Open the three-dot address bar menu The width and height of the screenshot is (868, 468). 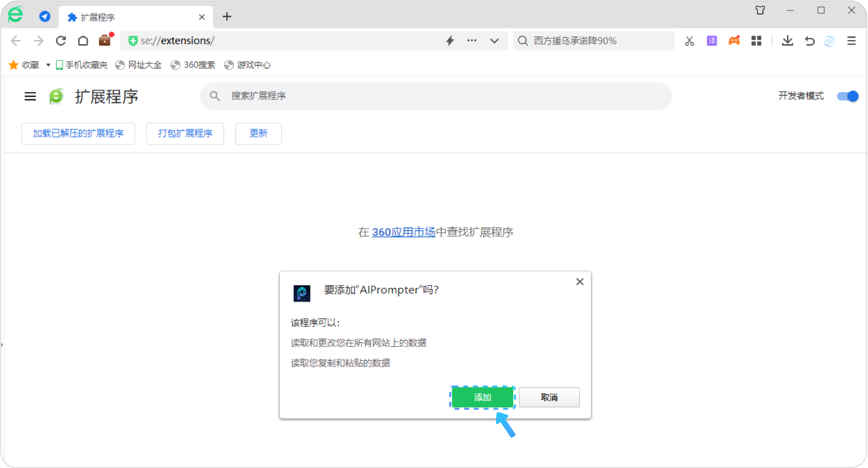click(472, 41)
